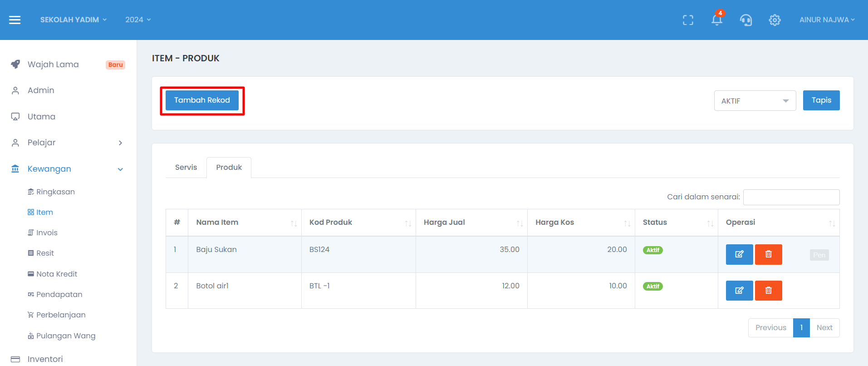Open the settings gear icon
Image resolution: width=868 pixels, height=366 pixels.
pos(775,20)
